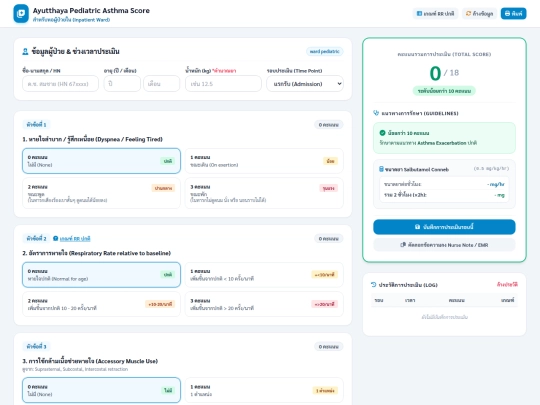Select 1 point dyspnea on exertion option
The height and width of the screenshot is (405, 540).
click(264, 161)
